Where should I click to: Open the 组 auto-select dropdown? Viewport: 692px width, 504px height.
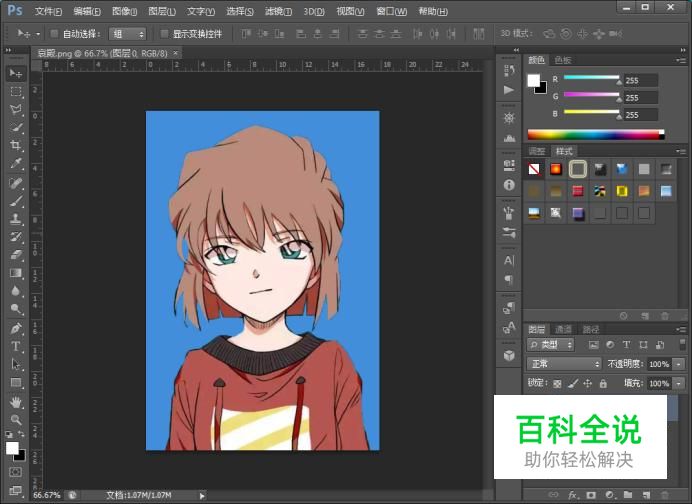[127, 34]
